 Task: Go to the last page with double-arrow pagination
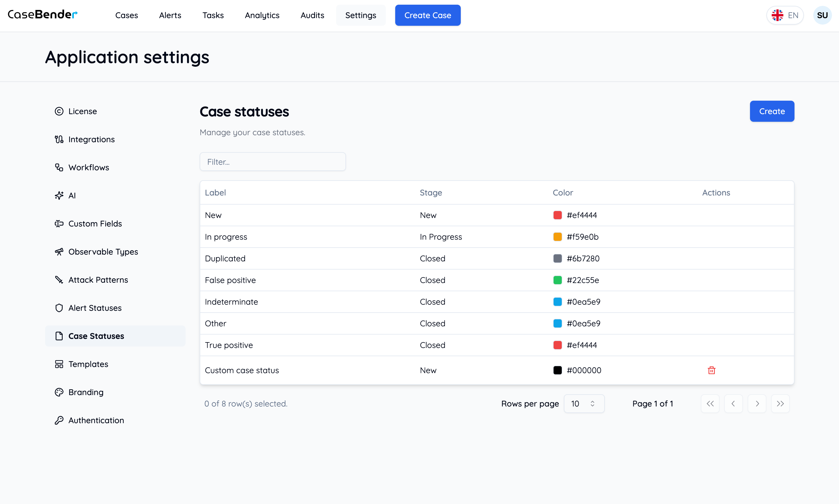click(x=780, y=404)
